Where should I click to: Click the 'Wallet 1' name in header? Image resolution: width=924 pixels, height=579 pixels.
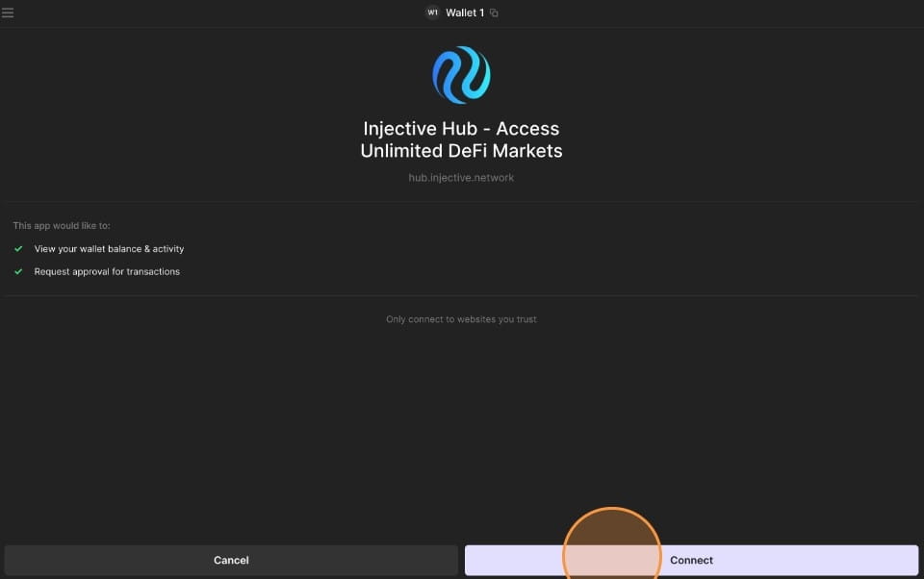465,13
